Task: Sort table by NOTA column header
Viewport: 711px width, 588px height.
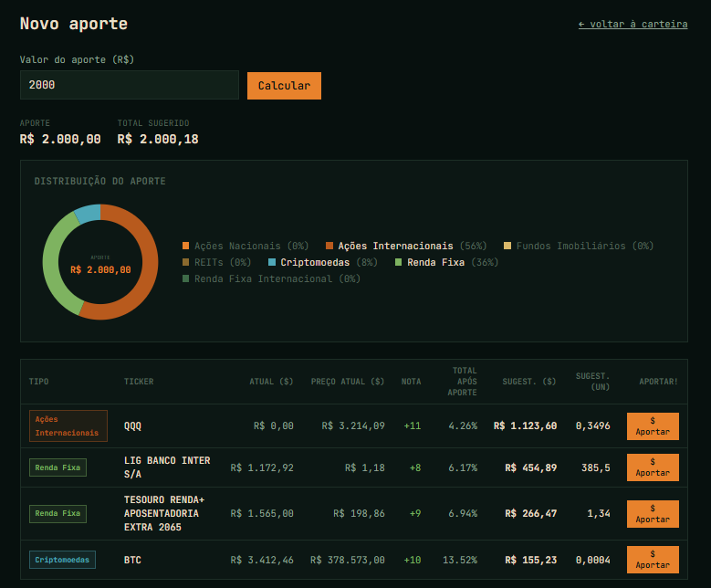Action: 411,382
